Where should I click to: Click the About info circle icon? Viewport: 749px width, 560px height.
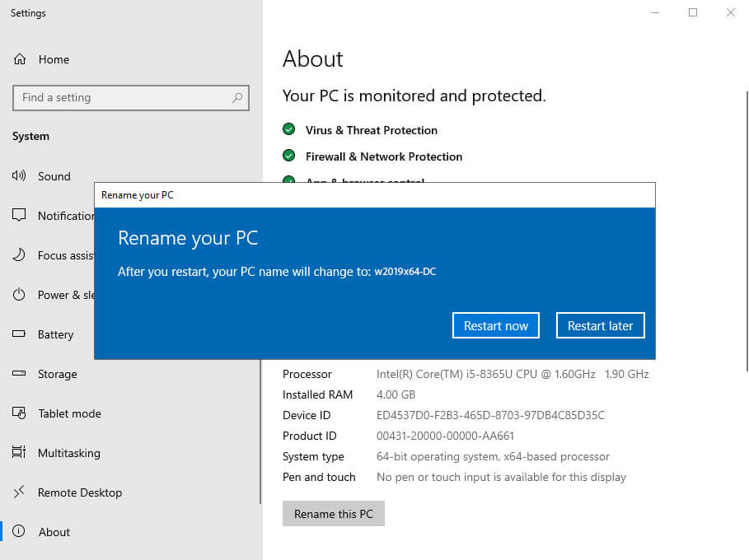[x=19, y=531]
